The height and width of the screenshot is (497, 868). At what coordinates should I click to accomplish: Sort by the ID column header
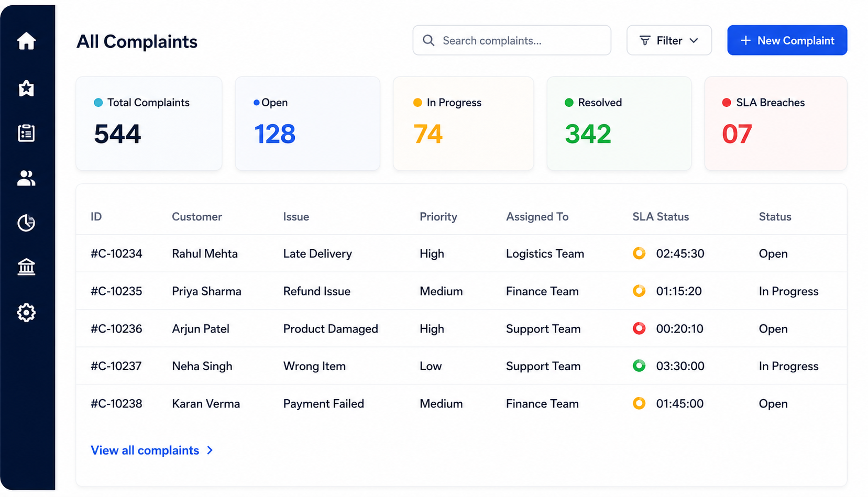tap(96, 217)
